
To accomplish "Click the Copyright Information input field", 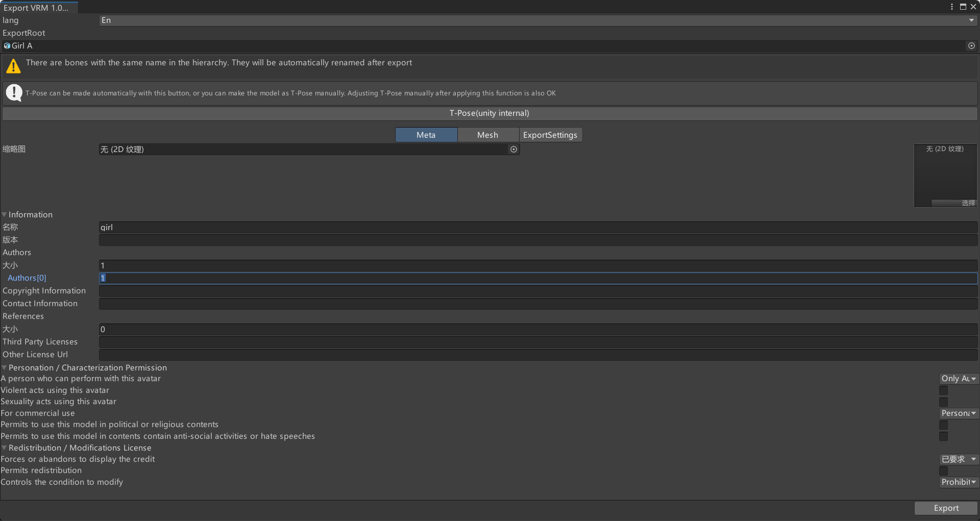I will click(538, 291).
